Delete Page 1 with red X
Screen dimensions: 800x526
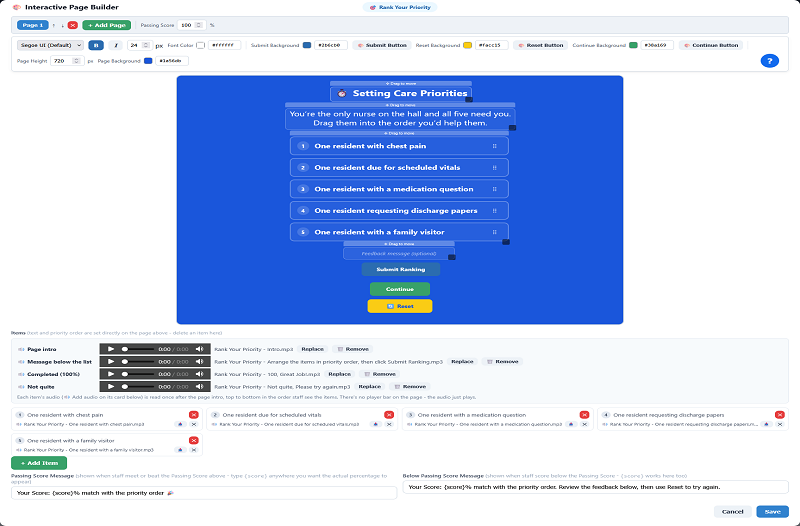point(72,25)
